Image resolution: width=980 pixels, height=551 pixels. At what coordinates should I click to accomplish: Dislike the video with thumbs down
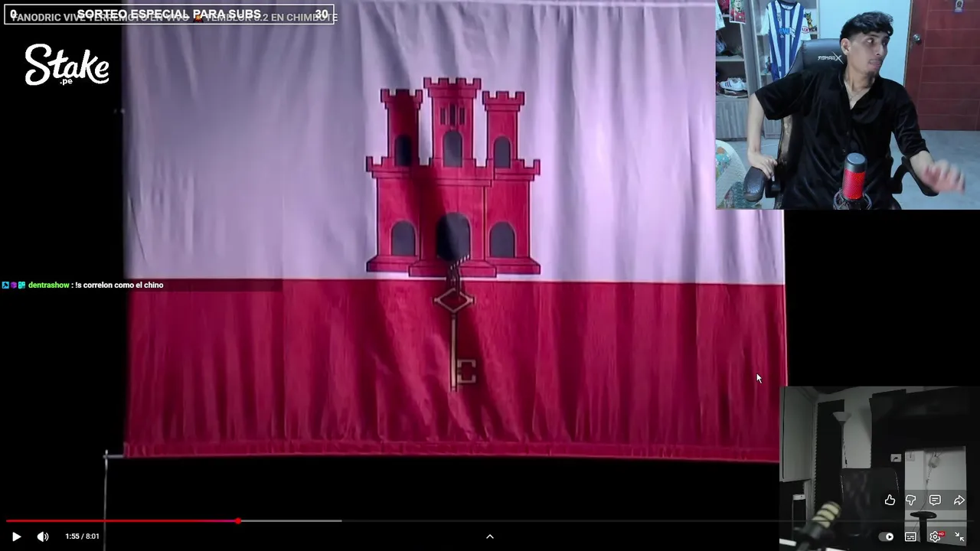(911, 500)
